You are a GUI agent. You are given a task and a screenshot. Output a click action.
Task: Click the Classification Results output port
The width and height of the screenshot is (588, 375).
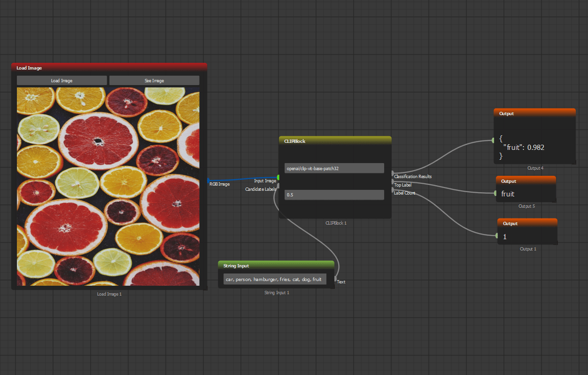(393, 173)
